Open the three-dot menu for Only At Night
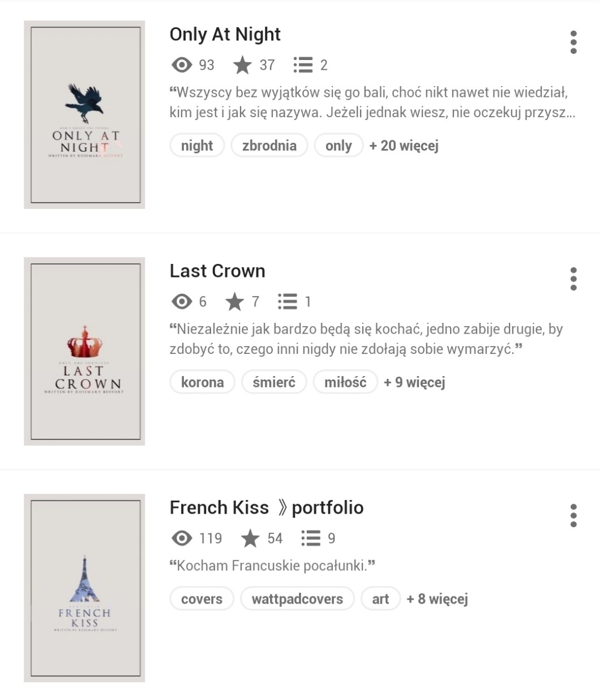Image resolution: width=600 pixels, height=700 pixels. (573, 42)
